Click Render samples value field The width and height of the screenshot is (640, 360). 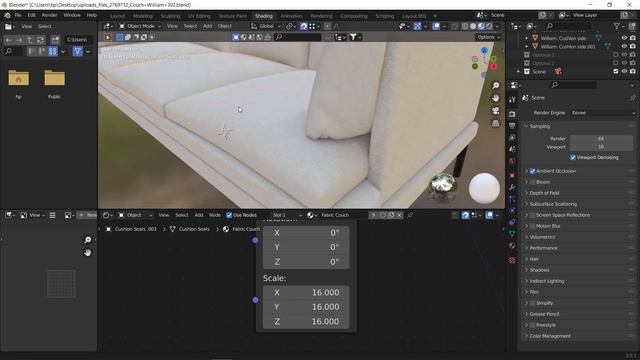[x=601, y=139]
